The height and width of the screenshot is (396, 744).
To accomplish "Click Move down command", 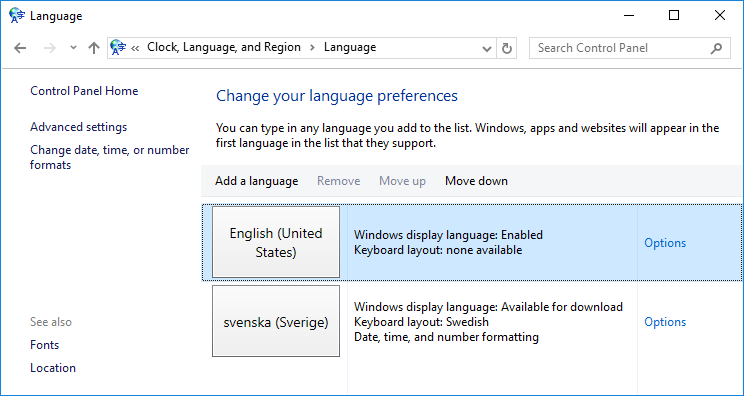I will [x=476, y=181].
